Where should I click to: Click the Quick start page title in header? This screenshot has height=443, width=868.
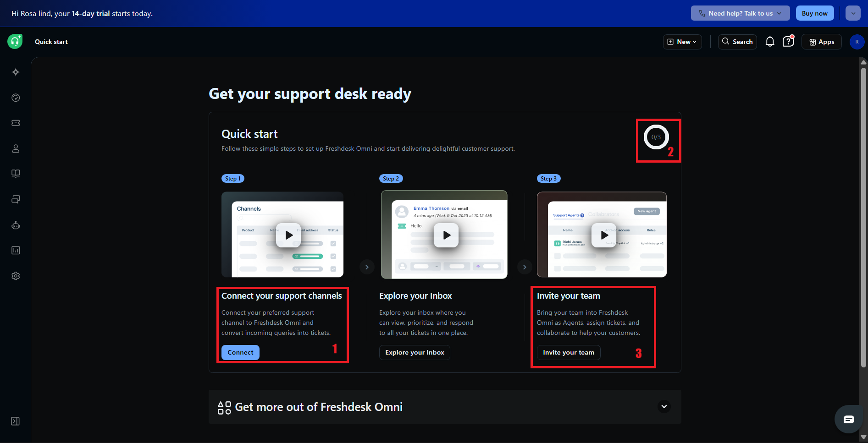51,42
